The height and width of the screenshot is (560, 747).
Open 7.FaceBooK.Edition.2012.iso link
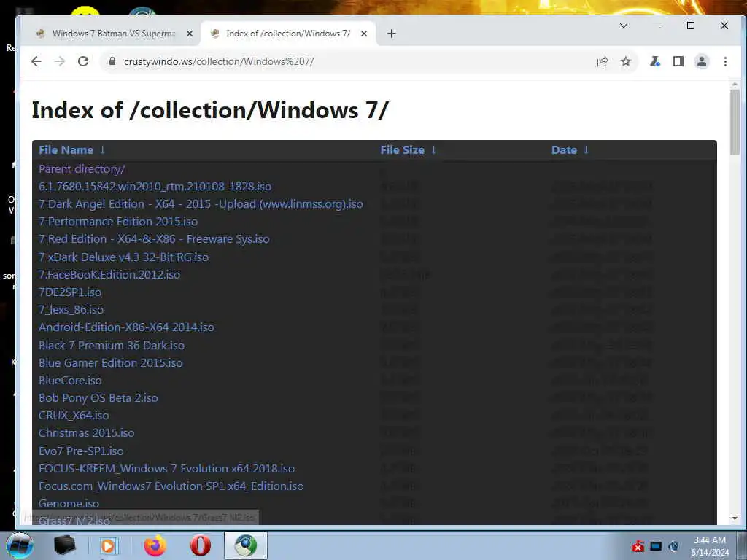point(109,275)
